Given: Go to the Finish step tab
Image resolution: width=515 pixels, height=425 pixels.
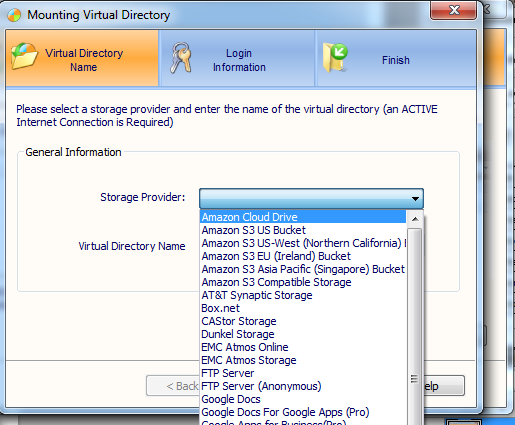Looking at the screenshot, I should 396,58.
